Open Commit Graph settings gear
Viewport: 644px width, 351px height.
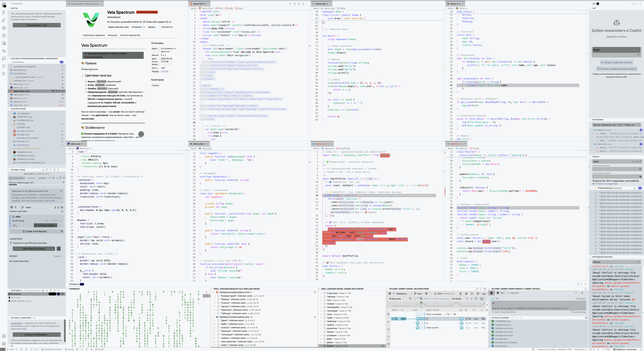(485, 289)
